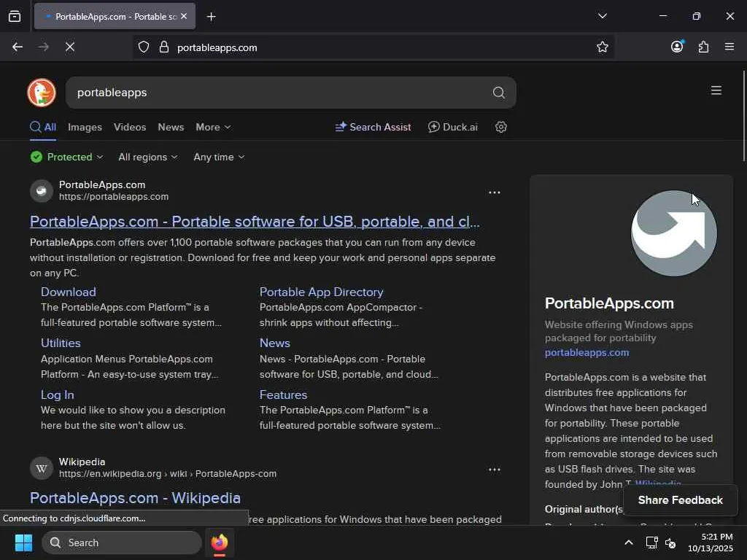Viewport: 747px width, 560px height.
Task: Open the More search categories menu
Action: (213, 127)
